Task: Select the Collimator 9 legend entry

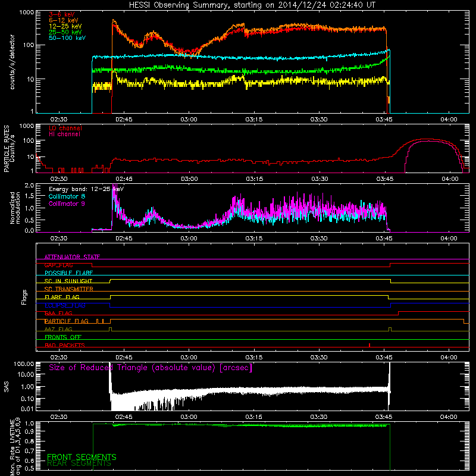Action: [67, 203]
